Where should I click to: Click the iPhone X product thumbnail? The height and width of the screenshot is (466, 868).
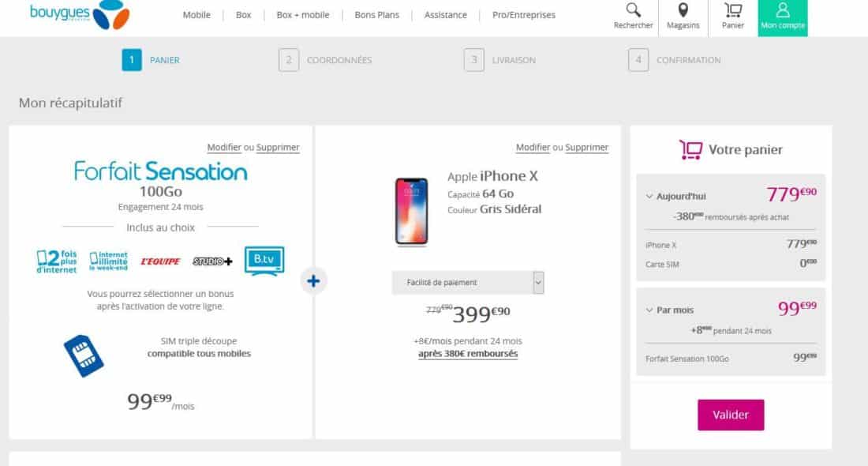[411, 211]
